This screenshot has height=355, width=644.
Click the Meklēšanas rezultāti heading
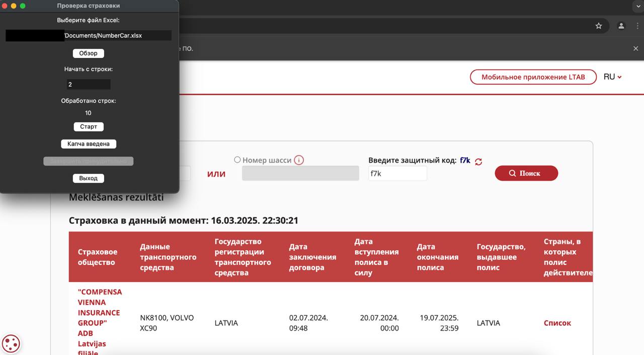(116, 197)
